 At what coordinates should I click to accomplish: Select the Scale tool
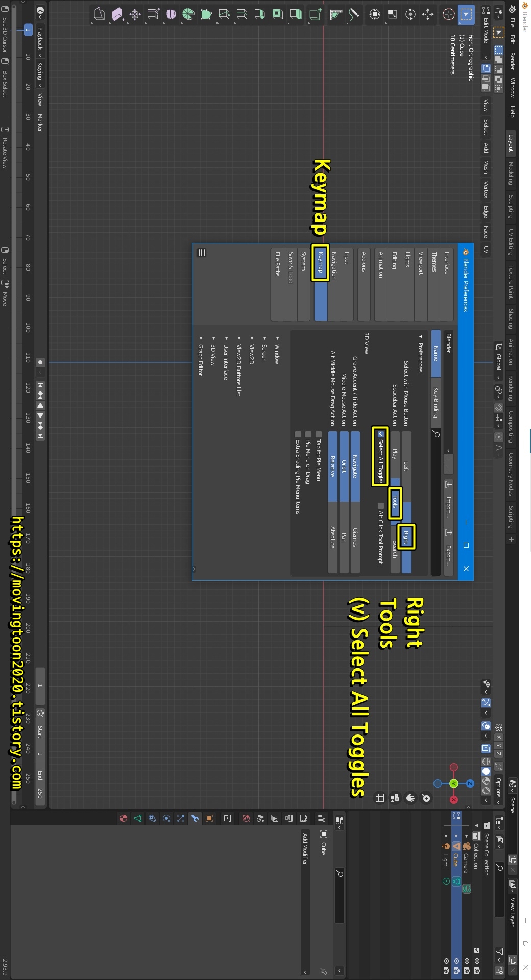[x=392, y=14]
